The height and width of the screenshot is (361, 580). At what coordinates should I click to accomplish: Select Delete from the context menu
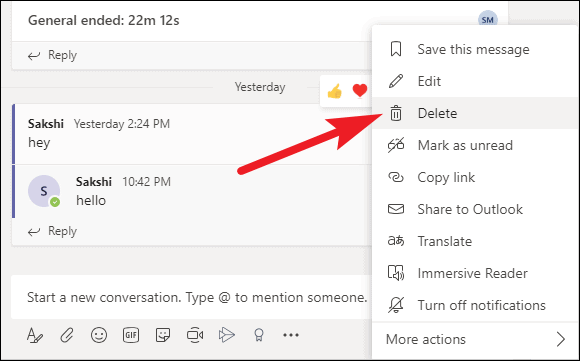click(476, 113)
